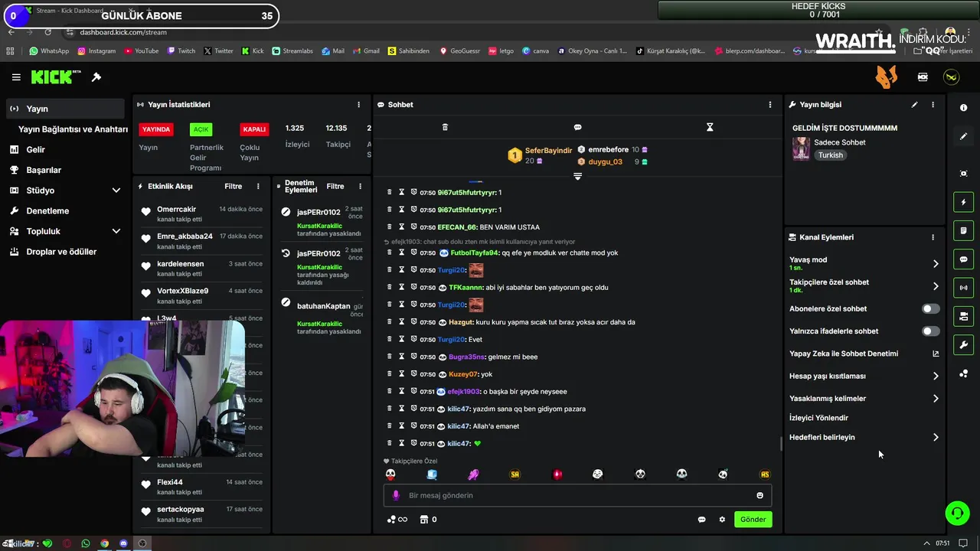Image resolution: width=980 pixels, height=551 pixels.
Task: Click the pin icon next to the Kick logo
Action: [x=96, y=77]
